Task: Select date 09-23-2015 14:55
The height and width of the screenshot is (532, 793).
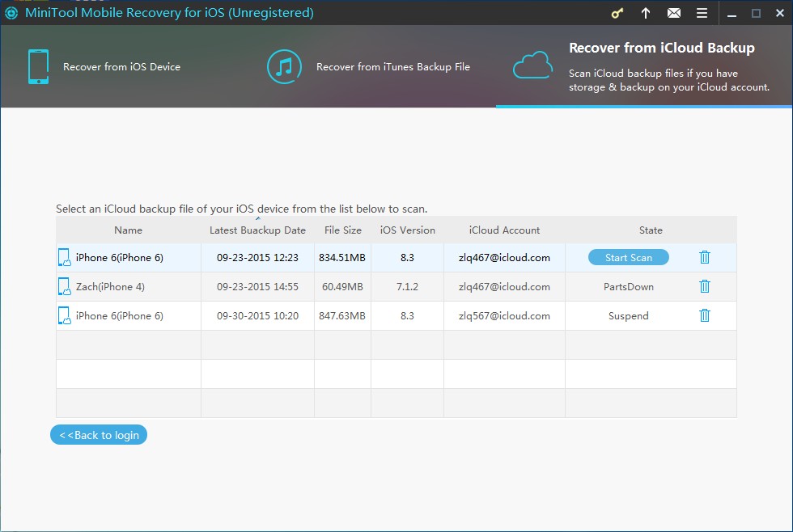Action: [x=257, y=286]
